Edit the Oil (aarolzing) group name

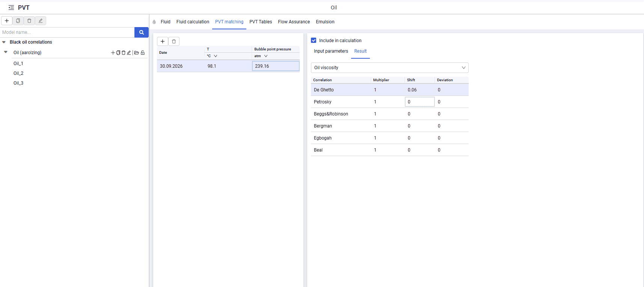129,53
